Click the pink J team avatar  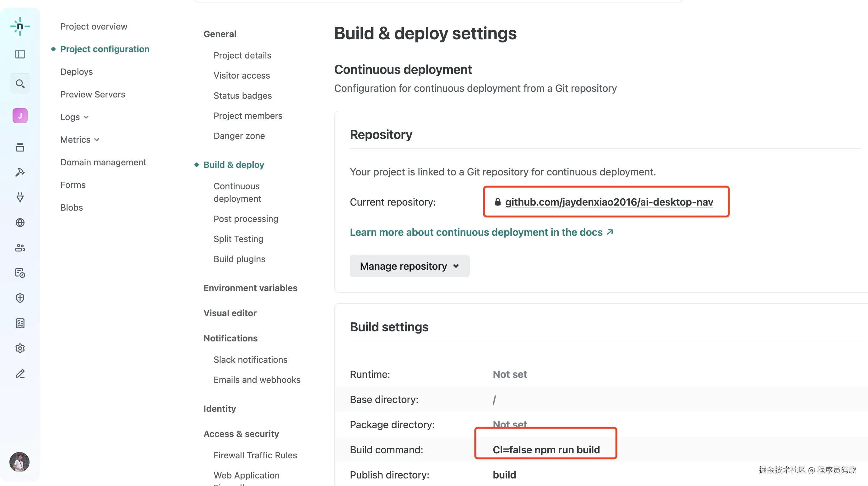coord(20,116)
